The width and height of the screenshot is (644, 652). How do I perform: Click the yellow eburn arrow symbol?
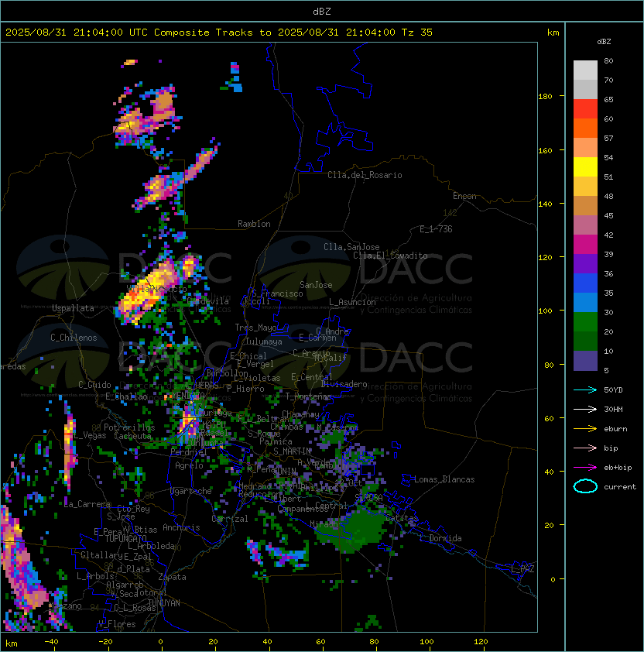tap(585, 428)
